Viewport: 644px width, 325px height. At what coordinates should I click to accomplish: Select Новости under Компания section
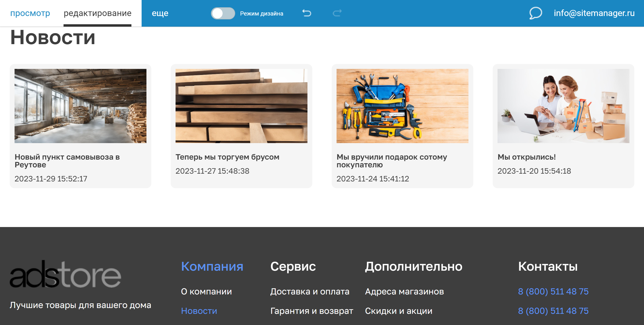pos(199,311)
